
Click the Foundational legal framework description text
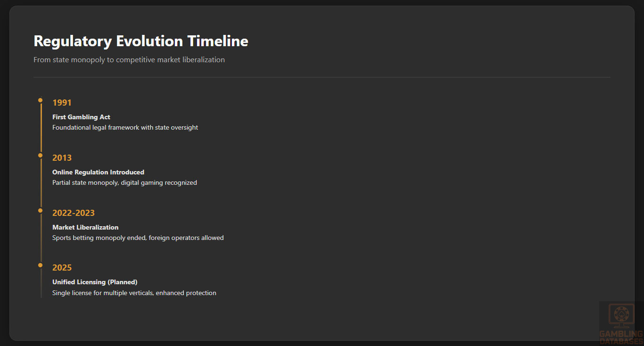125,127
